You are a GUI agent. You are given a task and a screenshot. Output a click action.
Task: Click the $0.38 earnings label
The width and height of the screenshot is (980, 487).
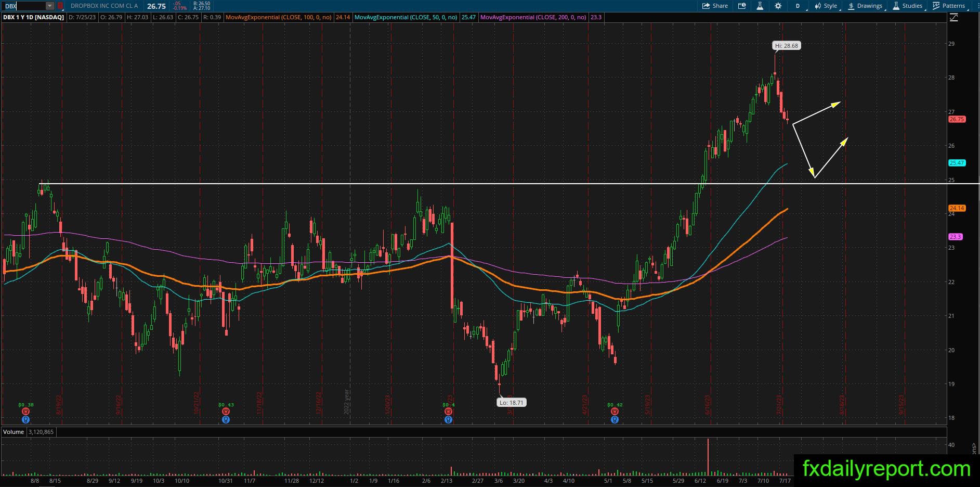click(x=25, y=405)
